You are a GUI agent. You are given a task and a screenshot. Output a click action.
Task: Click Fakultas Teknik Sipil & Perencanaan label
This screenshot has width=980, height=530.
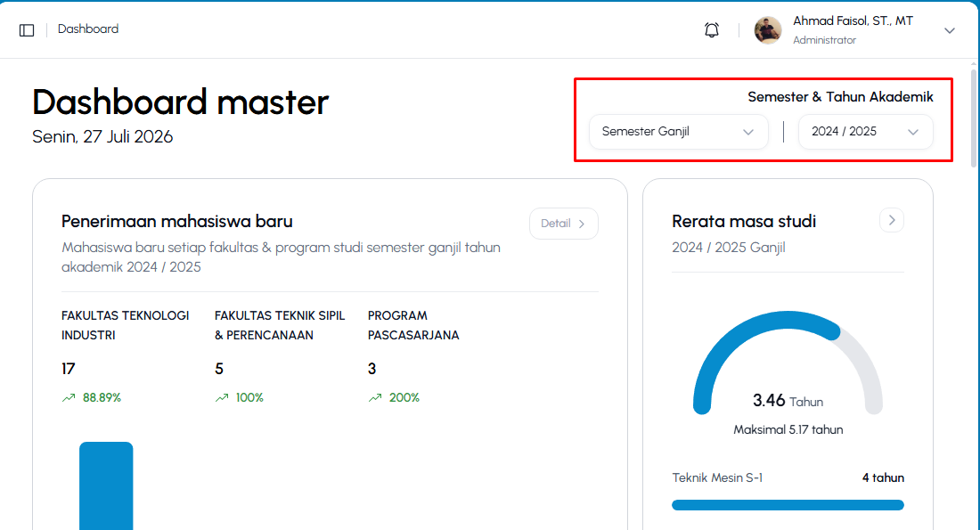click(x=280, y=325)
